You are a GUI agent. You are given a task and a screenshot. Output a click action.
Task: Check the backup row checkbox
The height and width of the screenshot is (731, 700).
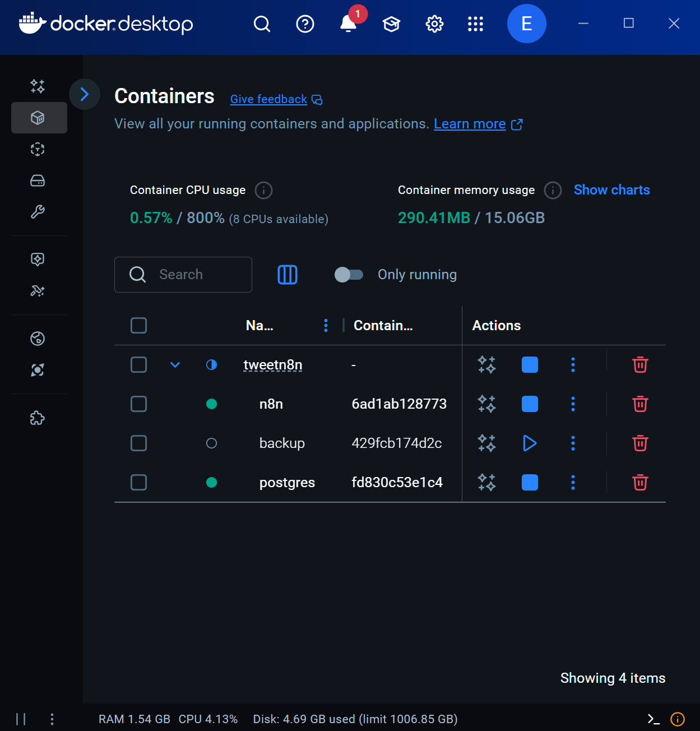[x=138, y=443]
